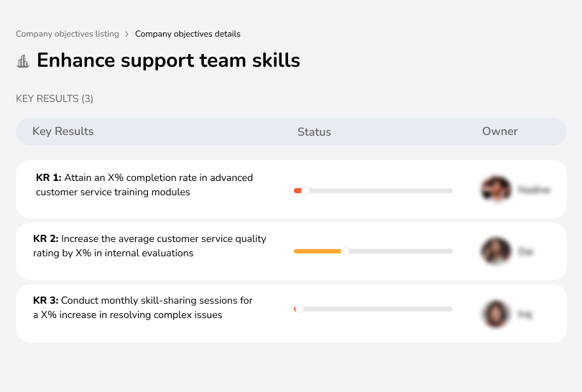Adjust the KR 1 red progress slider handle
The image size is (582, 392).
pos(305,191)
